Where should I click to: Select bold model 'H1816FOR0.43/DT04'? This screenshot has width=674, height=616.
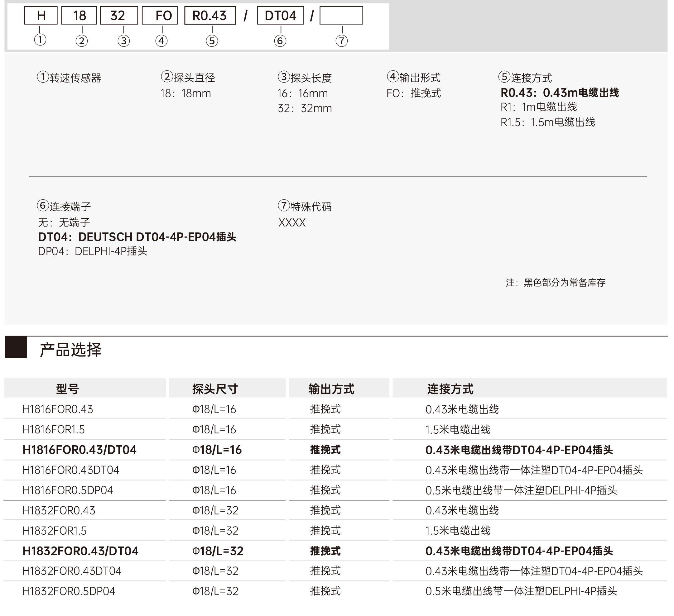[79, 450]
